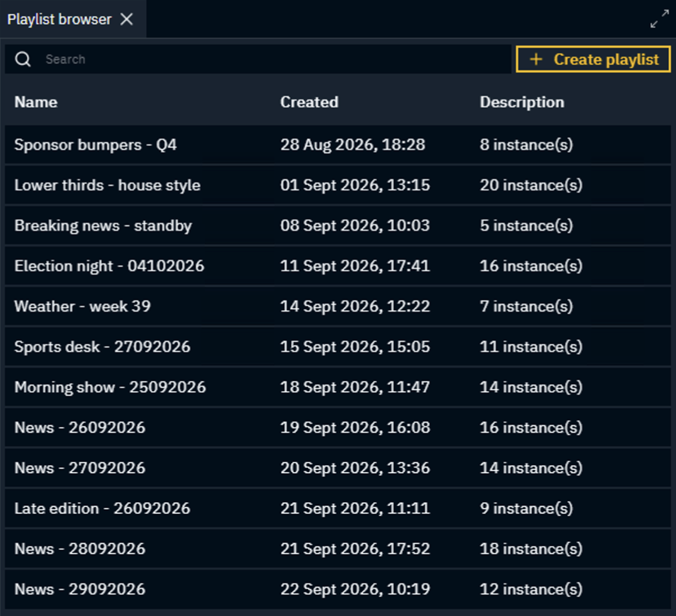Close the Playlist browser tab

127,19
